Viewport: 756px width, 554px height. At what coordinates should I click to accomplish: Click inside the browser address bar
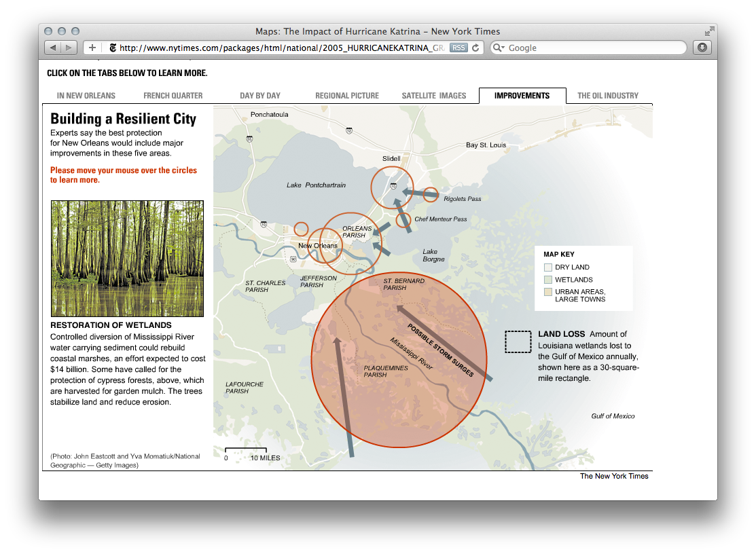(x=285, y=48)
